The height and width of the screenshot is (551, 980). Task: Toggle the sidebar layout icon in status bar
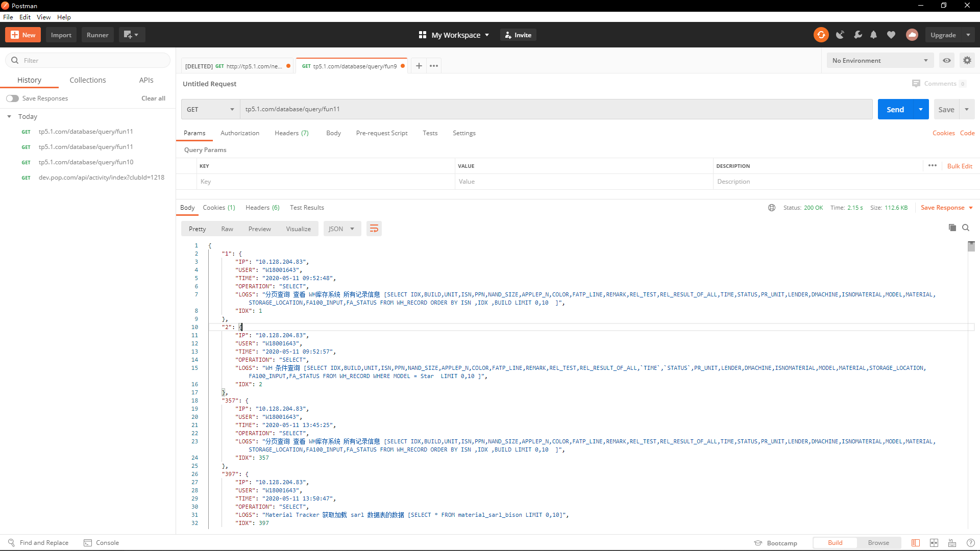(x=916, y=543)
